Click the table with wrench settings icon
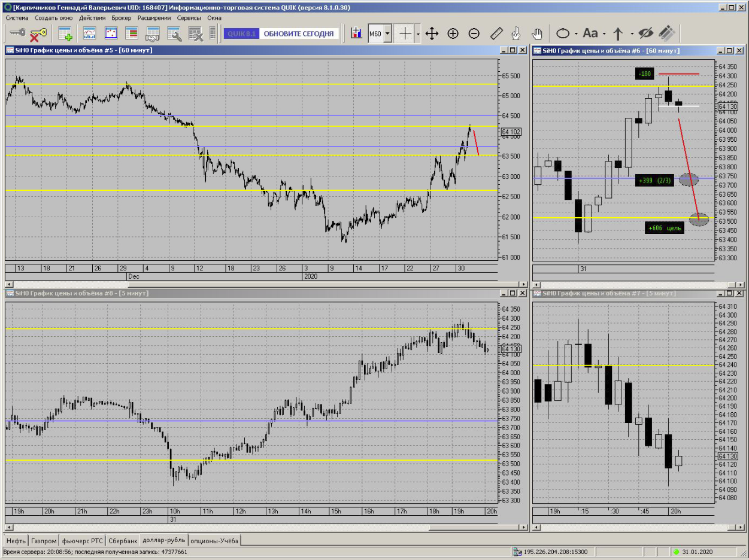The height and width of the screenshot is (560, 749). tap(174, 34)
